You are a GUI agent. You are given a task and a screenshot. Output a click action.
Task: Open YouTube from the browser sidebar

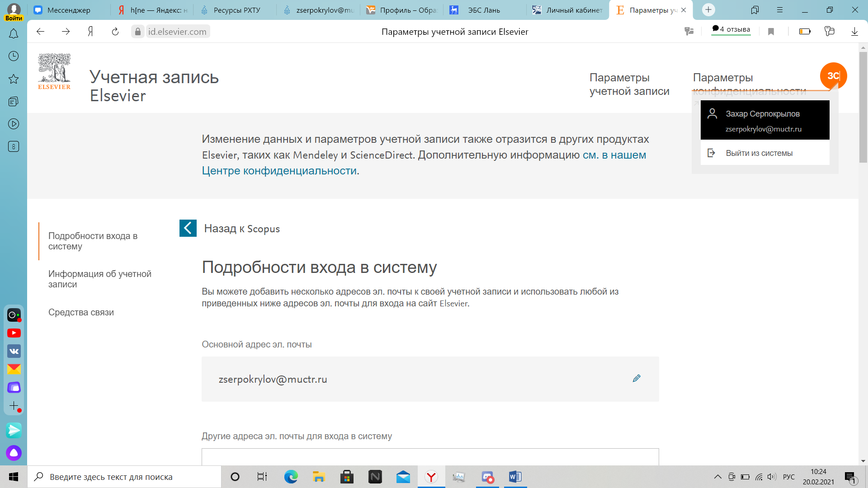(14, 333)
